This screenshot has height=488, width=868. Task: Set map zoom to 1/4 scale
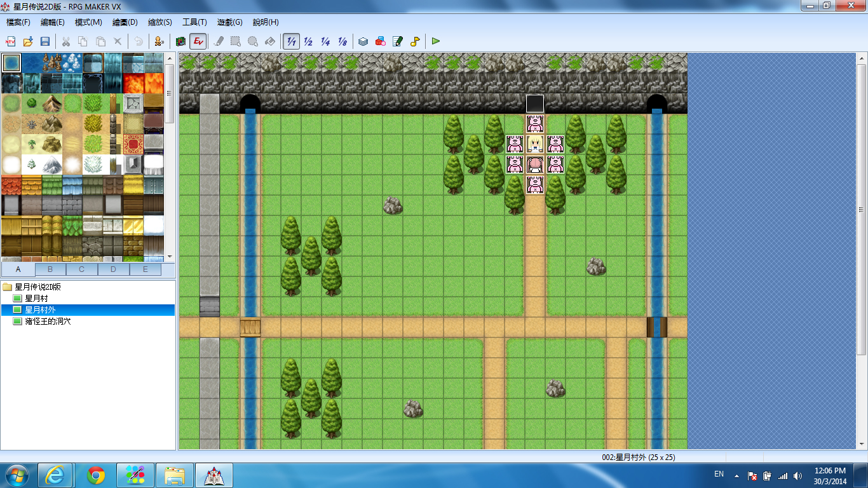coord(325,41)
